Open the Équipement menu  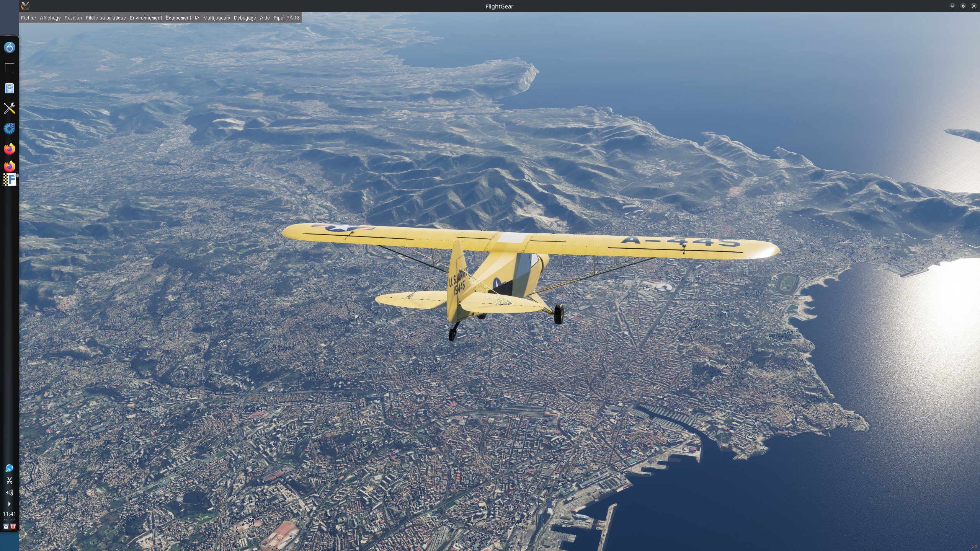pyautogui.click(x=178, y=18)
